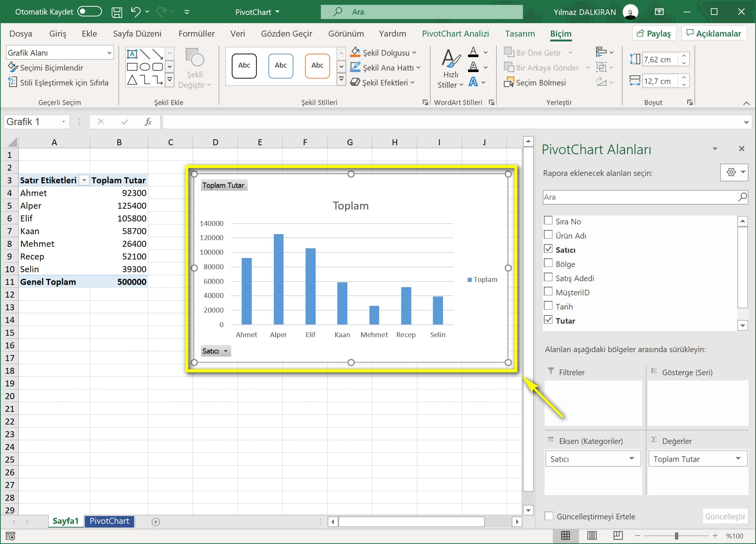Increase the shape width 12,7 cm spinner

pos(684,77)
